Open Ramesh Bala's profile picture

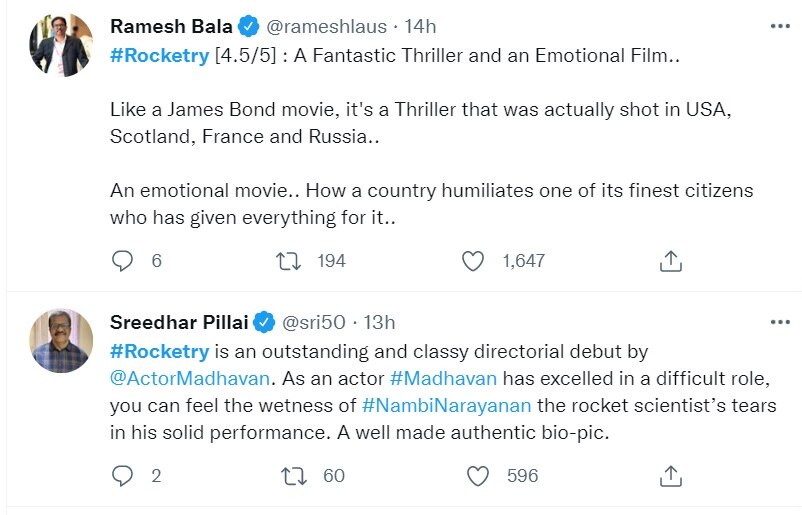tap(61, 46)
